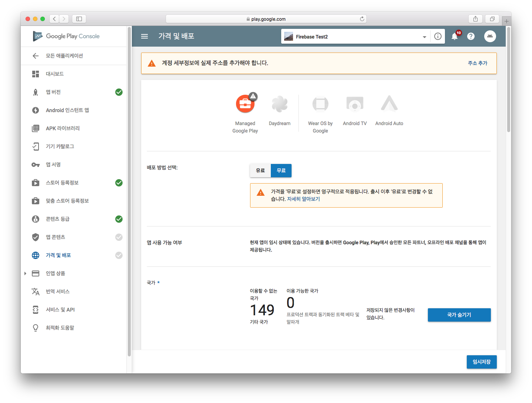Select the 대시보드 dashboard icon

coord(36,74)
